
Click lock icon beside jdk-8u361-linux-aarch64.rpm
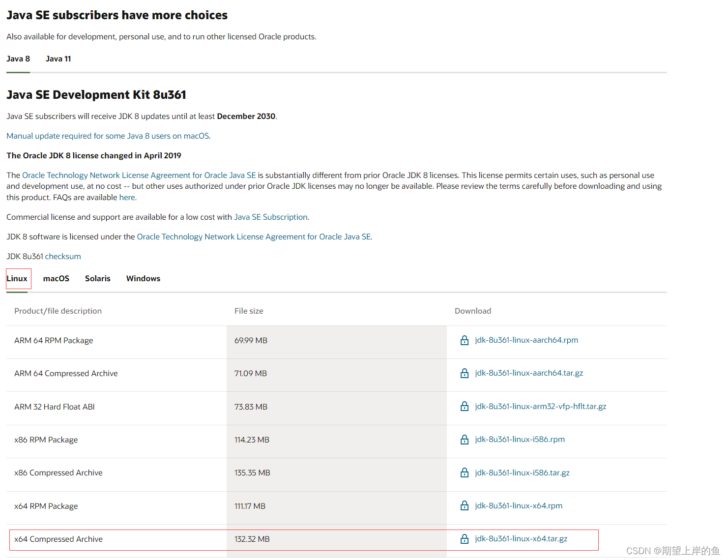tap(464, 340)
